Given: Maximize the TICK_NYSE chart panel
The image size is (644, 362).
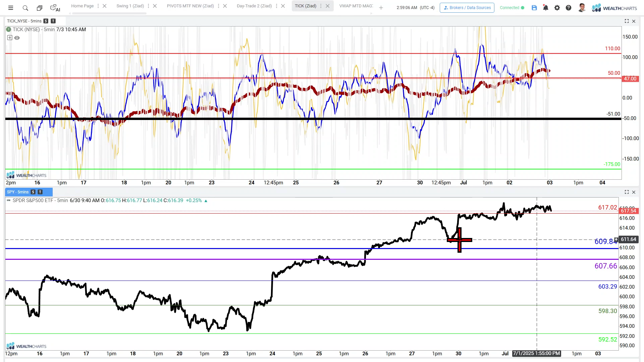Looking at the screenshot, I should pos(627,21).
